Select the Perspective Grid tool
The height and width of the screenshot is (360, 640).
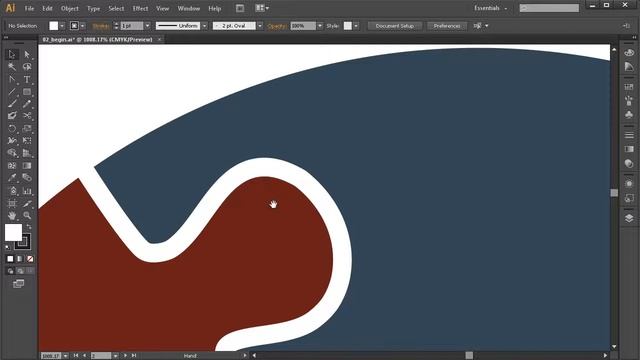pyautogui.click(x=27, y=153)
